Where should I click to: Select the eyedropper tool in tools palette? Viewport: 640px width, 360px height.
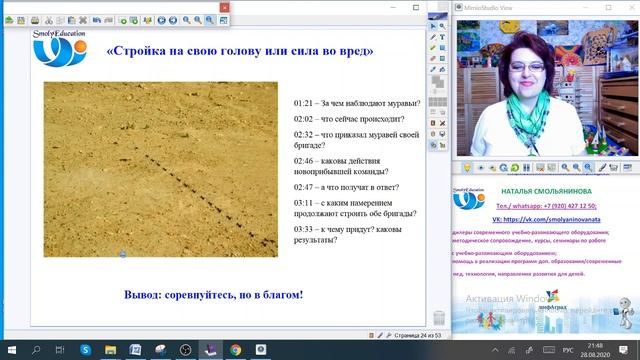433,69
